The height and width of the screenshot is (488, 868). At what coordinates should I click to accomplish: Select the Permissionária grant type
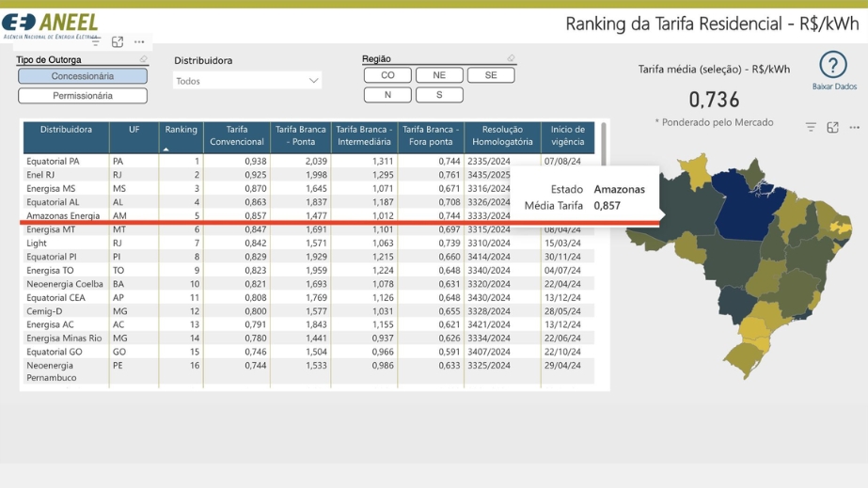[83, 96]
